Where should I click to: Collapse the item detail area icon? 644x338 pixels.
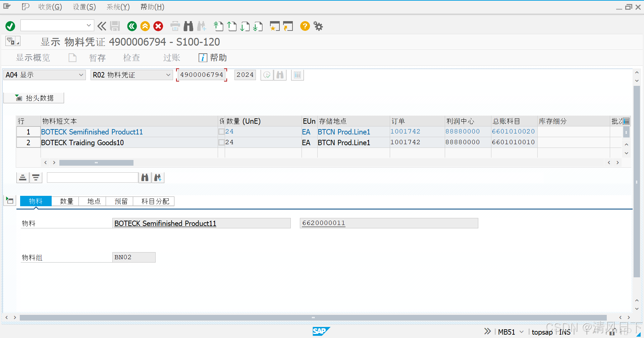10,201
